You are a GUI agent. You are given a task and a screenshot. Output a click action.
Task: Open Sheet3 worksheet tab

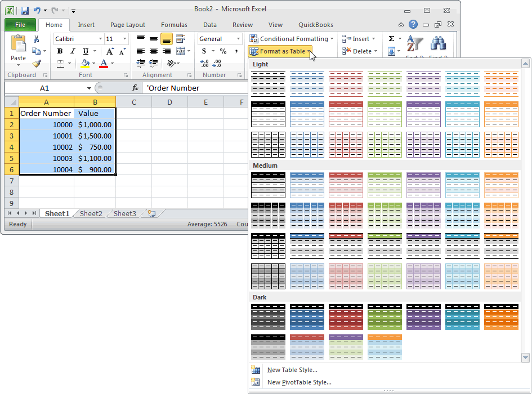point(124,213)
